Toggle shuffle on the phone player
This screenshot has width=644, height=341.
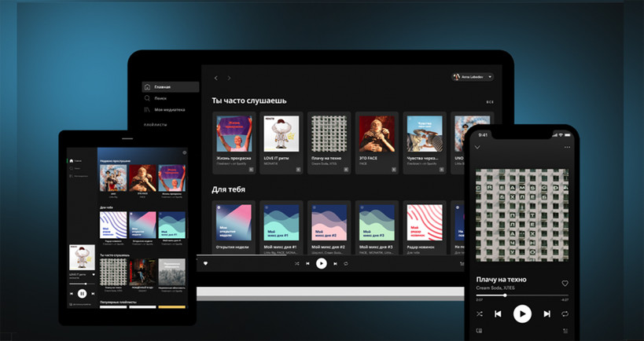pos(479,313)
